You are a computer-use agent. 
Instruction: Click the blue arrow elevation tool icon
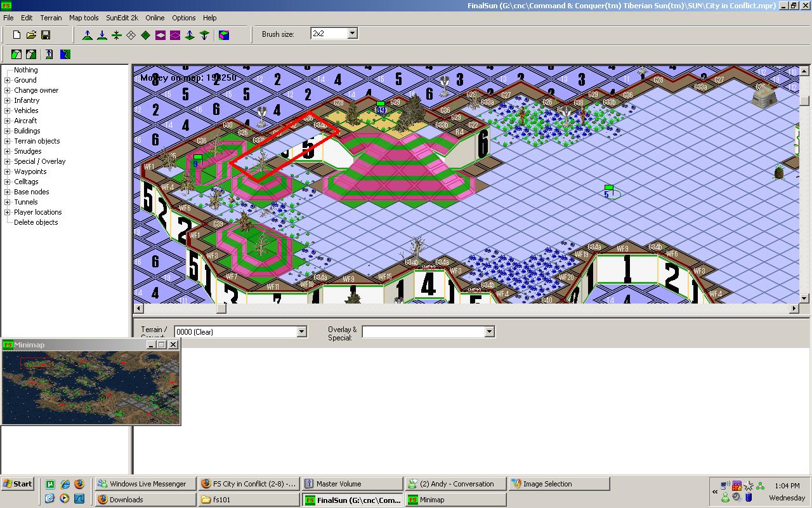point(49,55)
